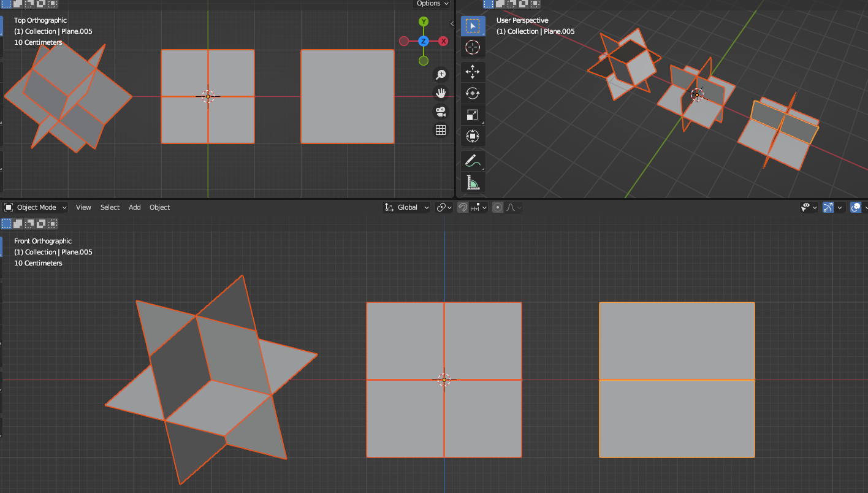
Task: Set new selection mode in Front Orthographic viewport
Action: click(7, 224)
